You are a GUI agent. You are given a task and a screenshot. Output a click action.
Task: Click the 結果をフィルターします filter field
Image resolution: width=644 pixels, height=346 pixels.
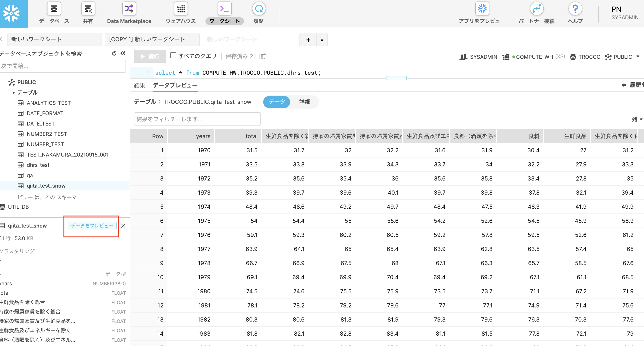click(x=197, y=119)
